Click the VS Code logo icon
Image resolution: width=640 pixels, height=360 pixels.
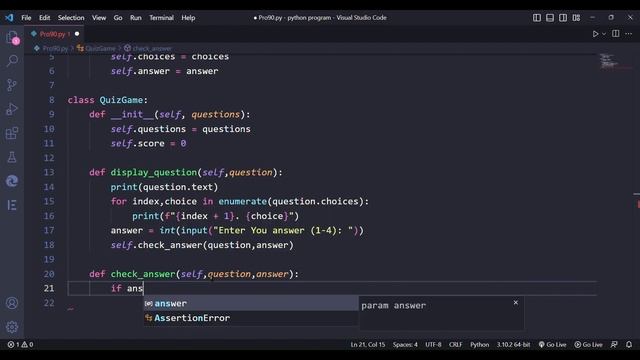(9, 18)
